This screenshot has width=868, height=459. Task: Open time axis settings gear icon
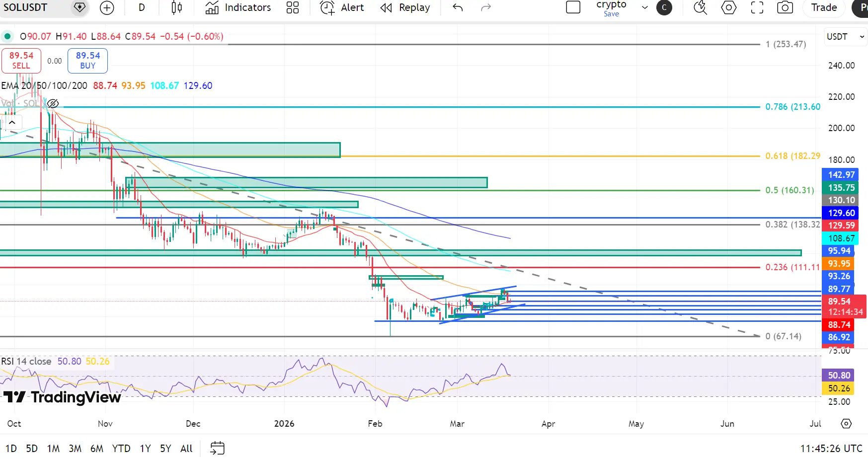pyautogui.click(x=846, y=424)
